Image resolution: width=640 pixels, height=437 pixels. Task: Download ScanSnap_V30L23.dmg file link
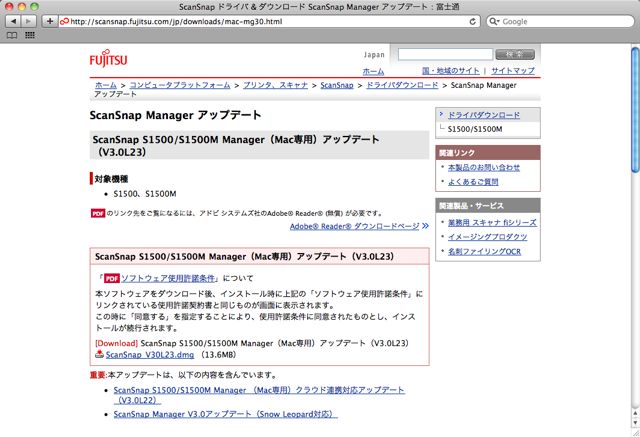pos(150,355)
